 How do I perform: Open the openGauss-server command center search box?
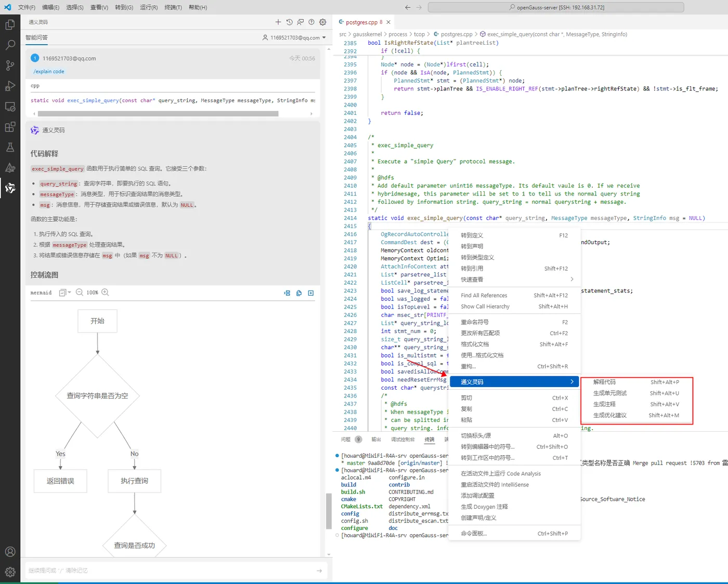click(x=556, y=7)
